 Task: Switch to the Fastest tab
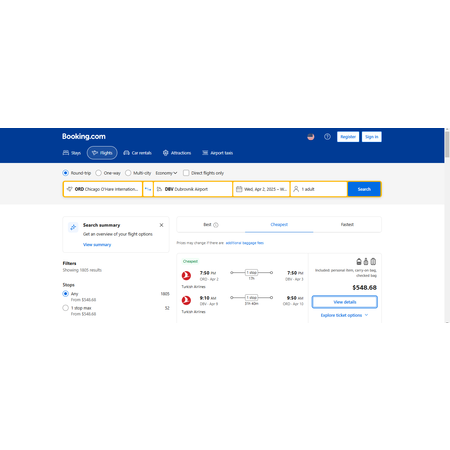pos(347,225)
